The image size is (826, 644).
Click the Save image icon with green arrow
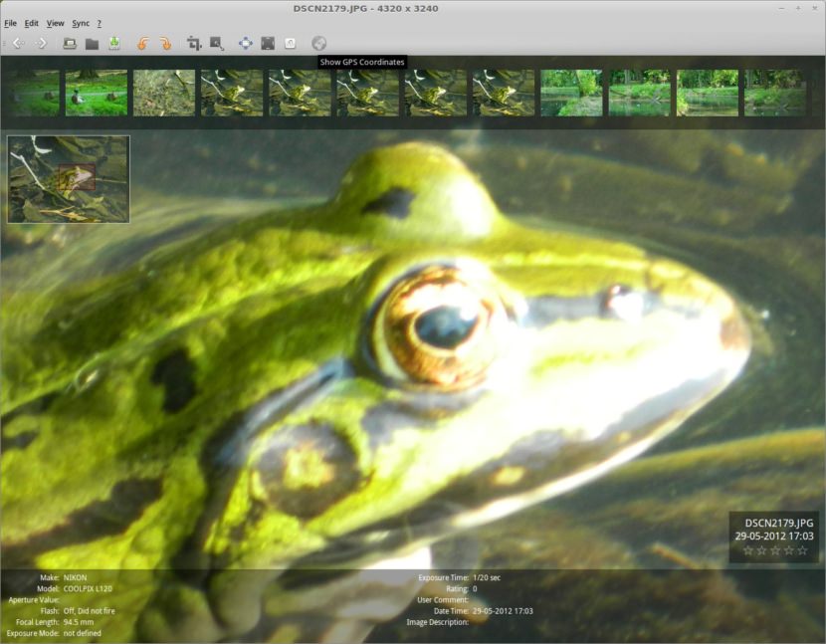coord(114,43)
